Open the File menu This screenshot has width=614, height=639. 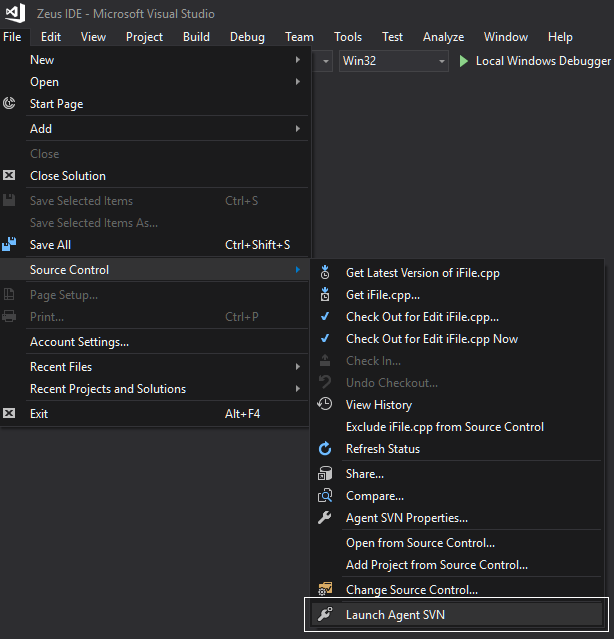(x=12, y=37)
